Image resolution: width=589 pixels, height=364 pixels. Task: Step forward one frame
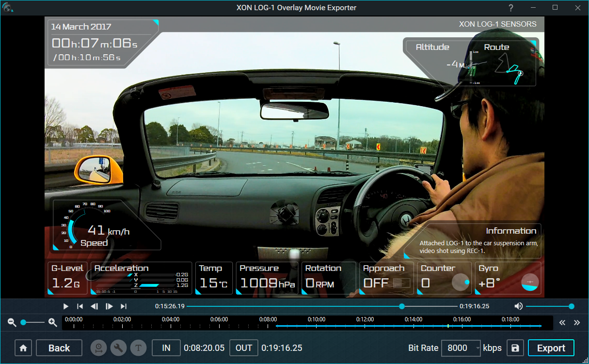(109, 306)
